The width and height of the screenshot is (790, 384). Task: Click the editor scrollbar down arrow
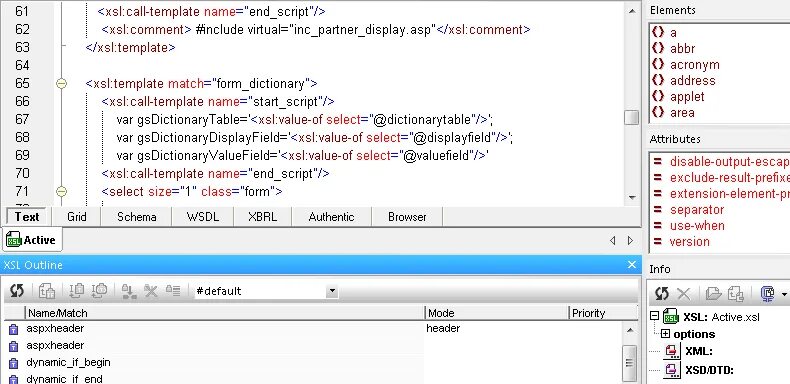pyautogui.click(x=632, y=198)
